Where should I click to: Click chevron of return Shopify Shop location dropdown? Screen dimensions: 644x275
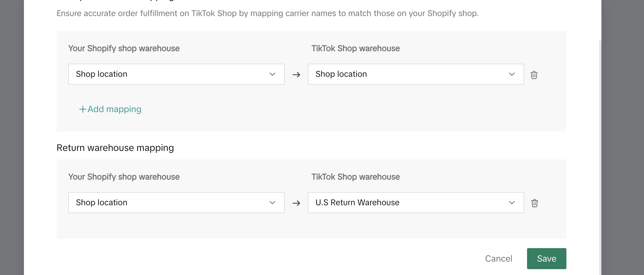tap(272, 203)
